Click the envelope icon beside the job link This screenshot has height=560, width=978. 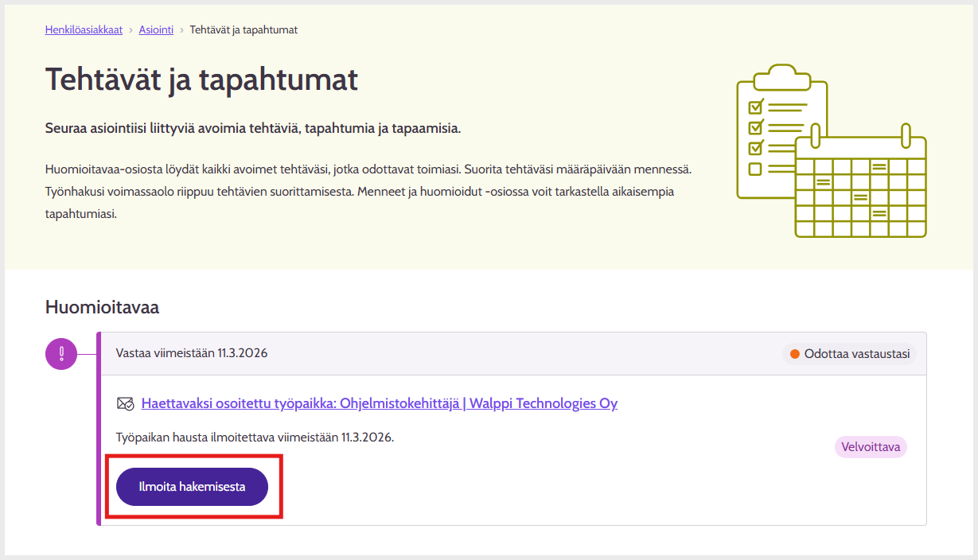(x=126, y=404)
